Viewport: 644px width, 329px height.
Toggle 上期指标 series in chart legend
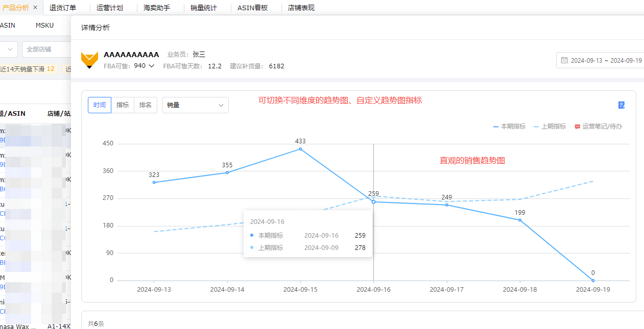click(x=550, y=126)
